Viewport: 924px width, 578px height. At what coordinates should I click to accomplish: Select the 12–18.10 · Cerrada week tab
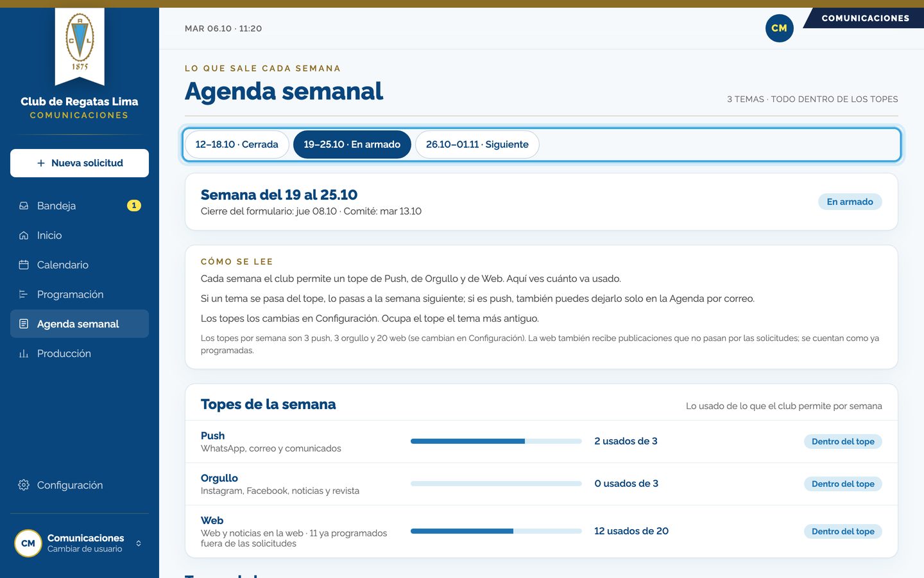click(x=237, y=144)
